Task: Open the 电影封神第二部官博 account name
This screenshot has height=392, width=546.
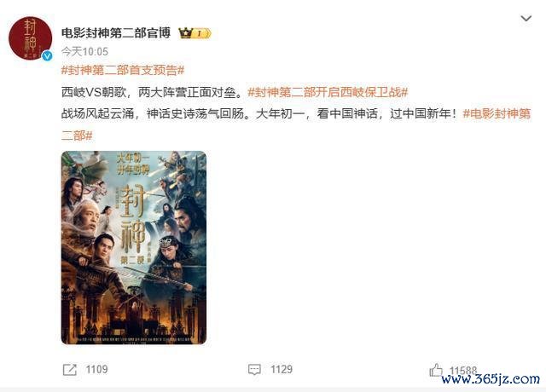Action: (116, 33)
